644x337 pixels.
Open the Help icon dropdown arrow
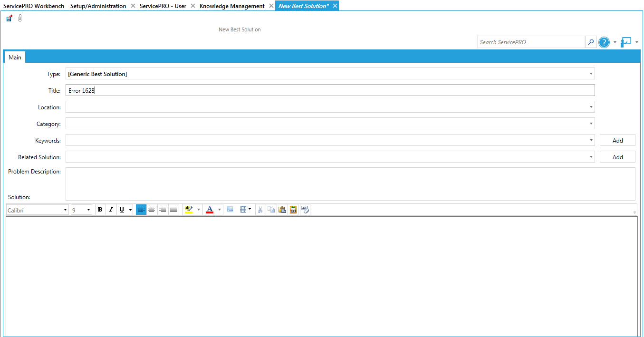point(615,42)
